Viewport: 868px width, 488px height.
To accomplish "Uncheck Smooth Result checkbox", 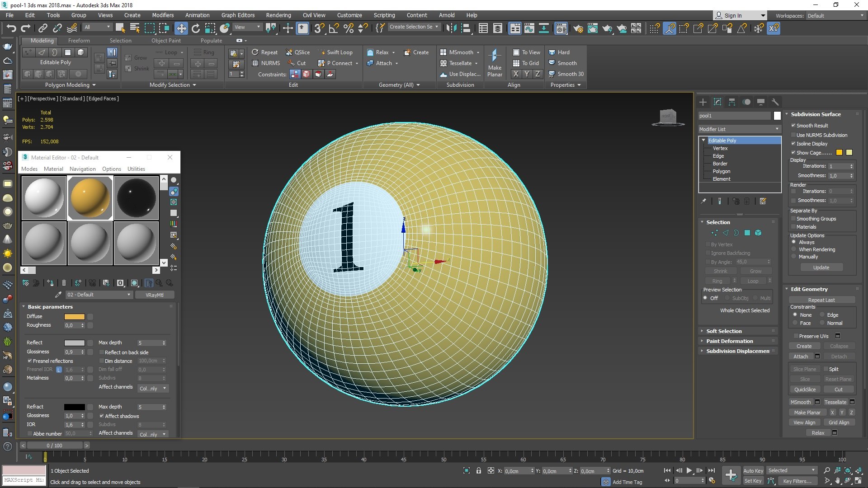I will click(x=793, y=126).
